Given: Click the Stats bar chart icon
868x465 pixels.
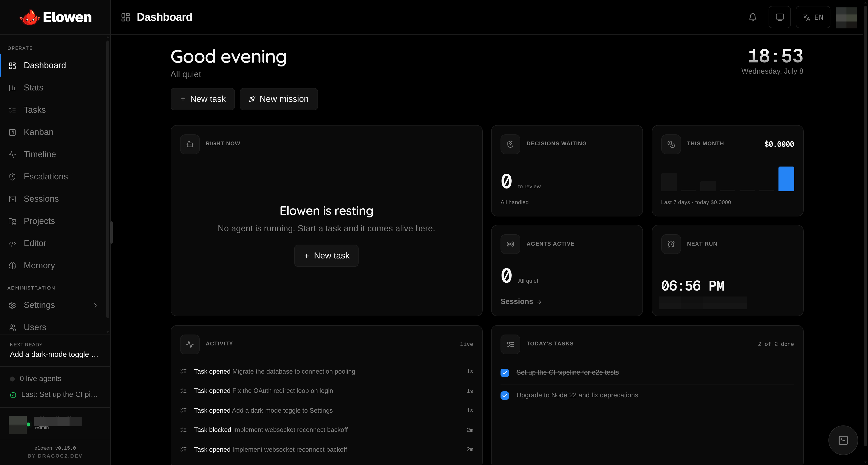Looking at the screenshot, I should [x=12, y=88].
